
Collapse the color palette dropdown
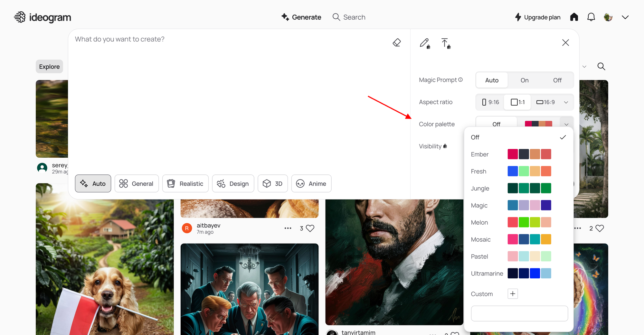coord(566,124)
